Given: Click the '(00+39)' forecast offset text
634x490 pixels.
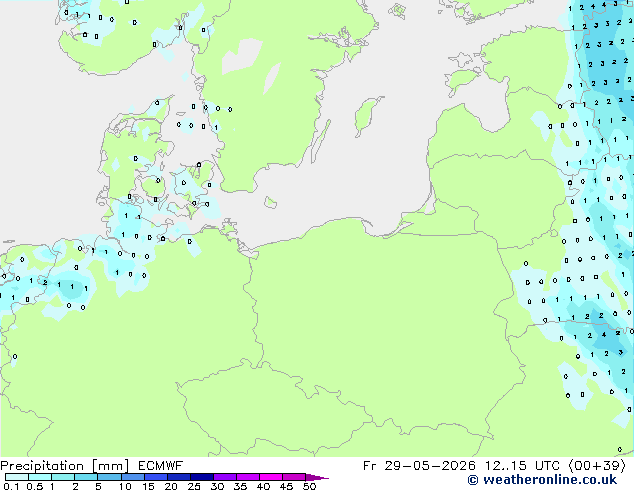Looking at the screenshot, I should (597, 466).
